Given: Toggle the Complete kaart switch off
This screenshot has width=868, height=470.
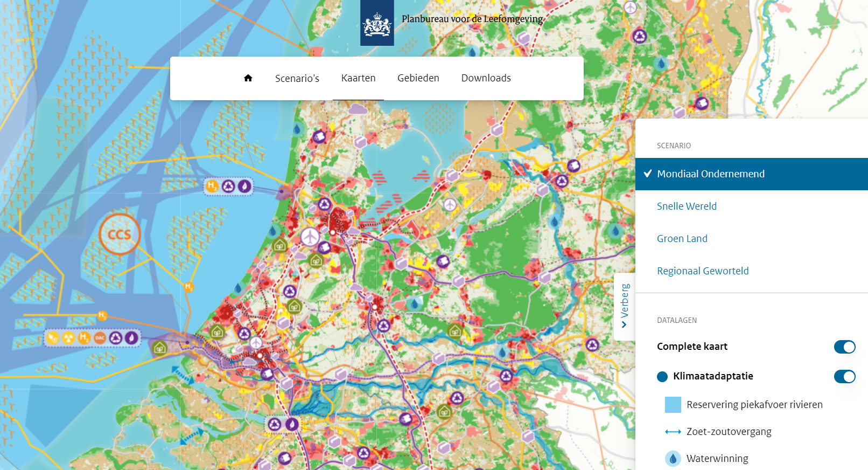Looking at the screenshot, I should tap(844, 347).
